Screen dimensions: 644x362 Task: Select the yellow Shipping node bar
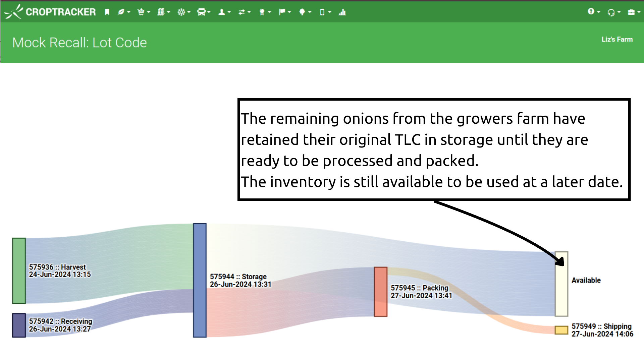click(x=561, y=330)
